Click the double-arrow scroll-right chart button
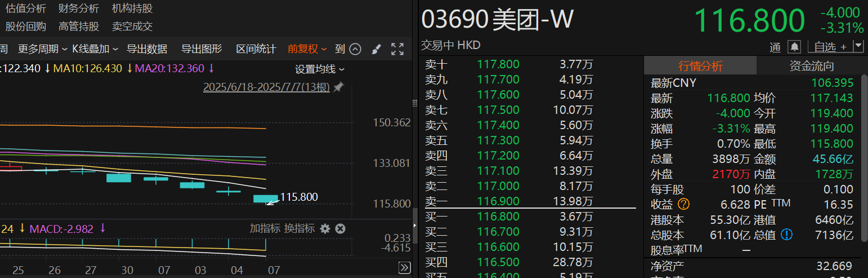 coord(404,268)
